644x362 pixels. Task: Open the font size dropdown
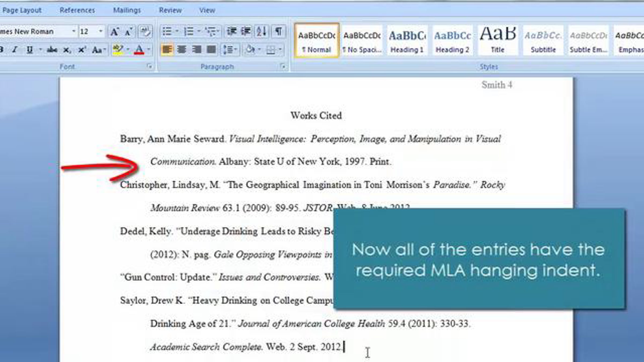[x=101, y=31]
